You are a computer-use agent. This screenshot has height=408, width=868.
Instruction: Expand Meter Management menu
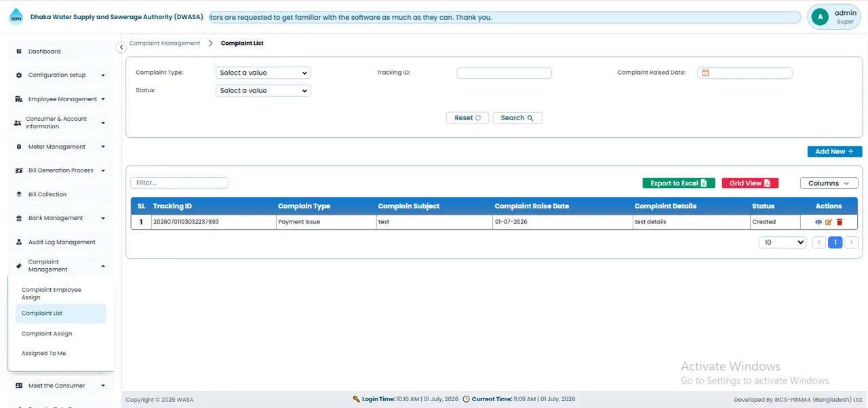pos(61,147)
